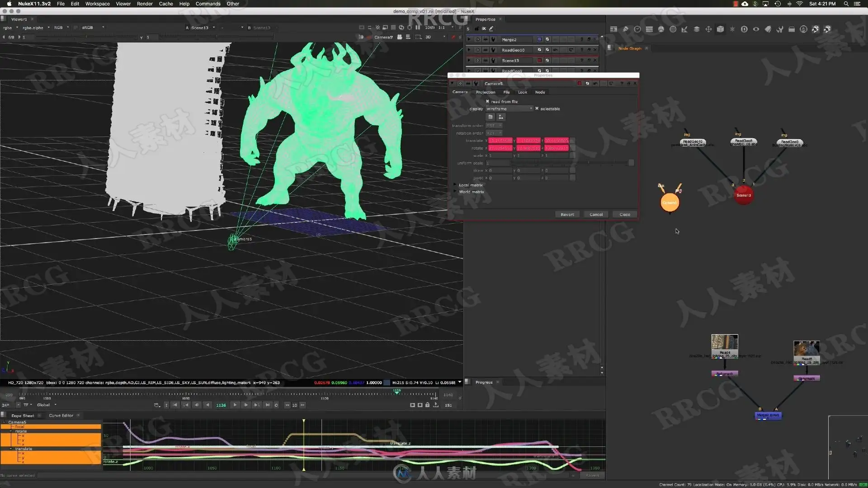Switch to the Projection tab
Viewport: 868px width, 488px height.
click(x=486, y=92)
